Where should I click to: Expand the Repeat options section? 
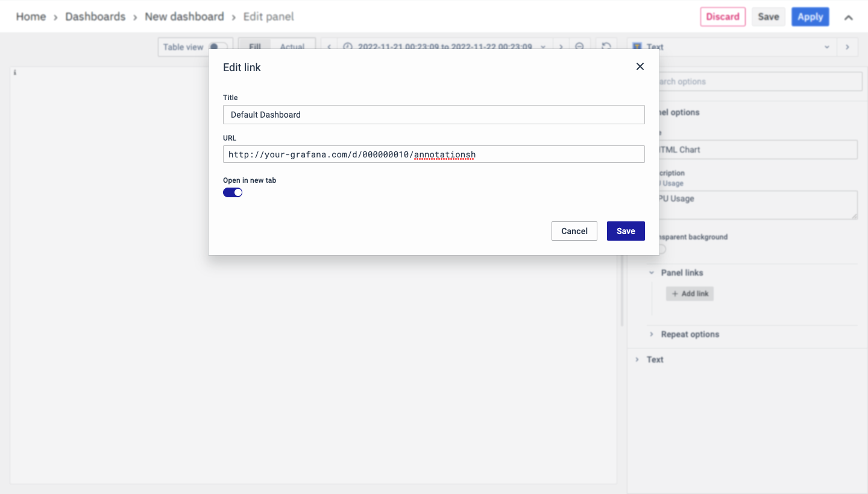[x=652, y=334]
